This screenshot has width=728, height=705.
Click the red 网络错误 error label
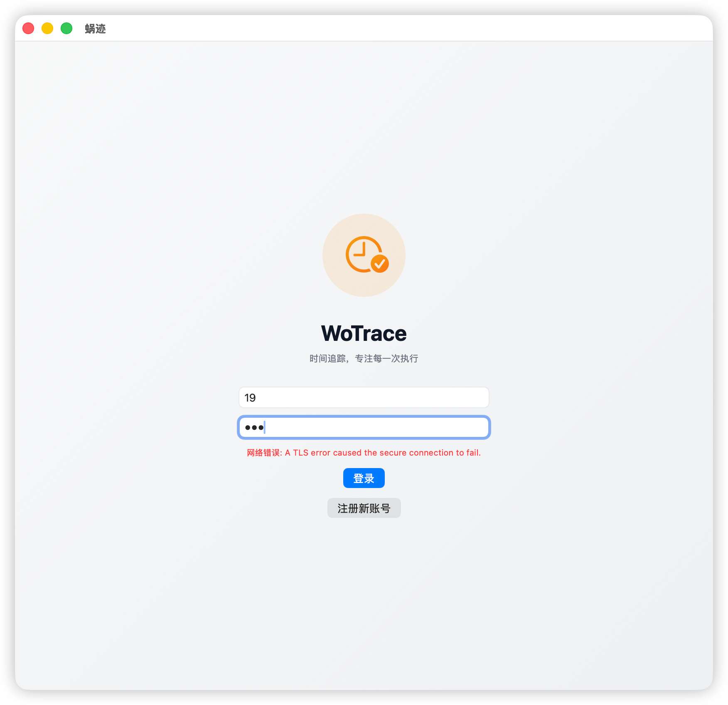tap(264, 453)
